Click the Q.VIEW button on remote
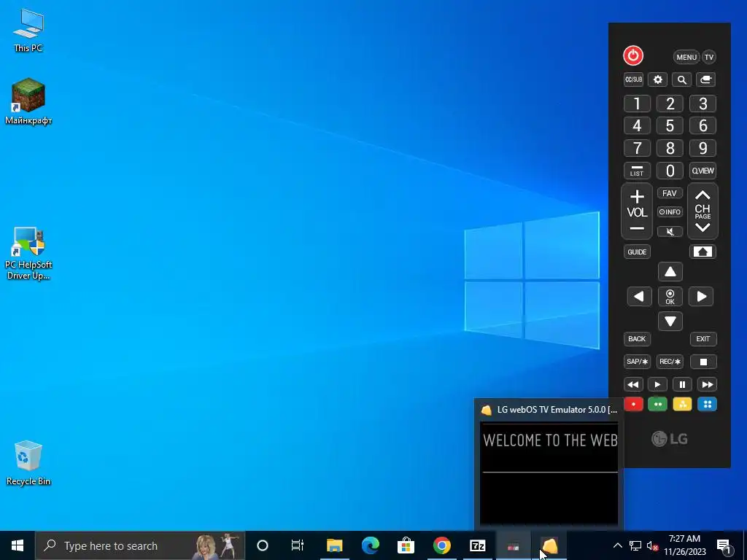This screenshot has height=560, width=747. 703,171
